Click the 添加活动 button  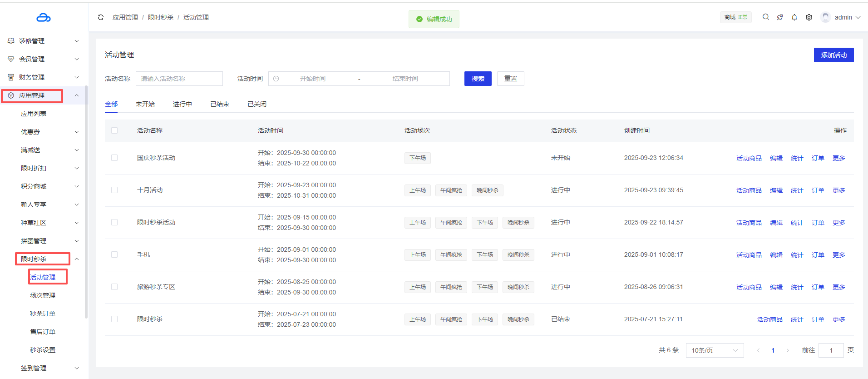tap(833, 55)
